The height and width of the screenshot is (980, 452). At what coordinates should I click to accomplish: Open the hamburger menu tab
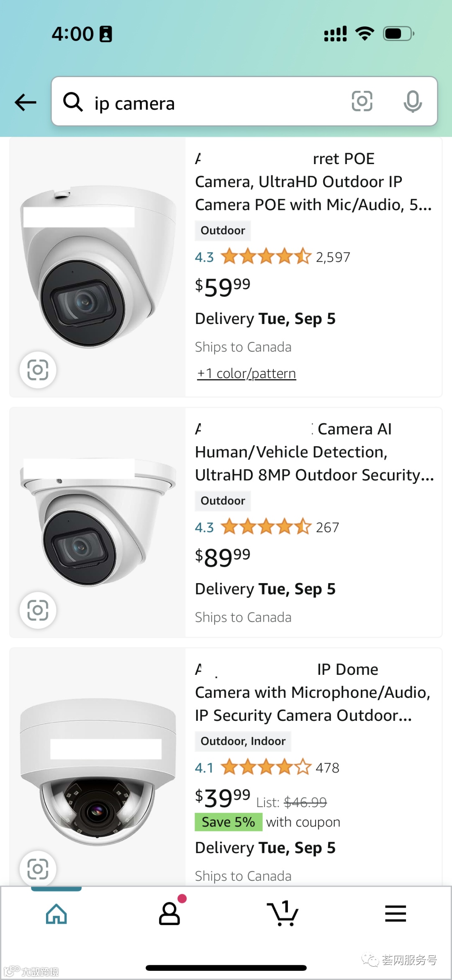coord(395,913)
